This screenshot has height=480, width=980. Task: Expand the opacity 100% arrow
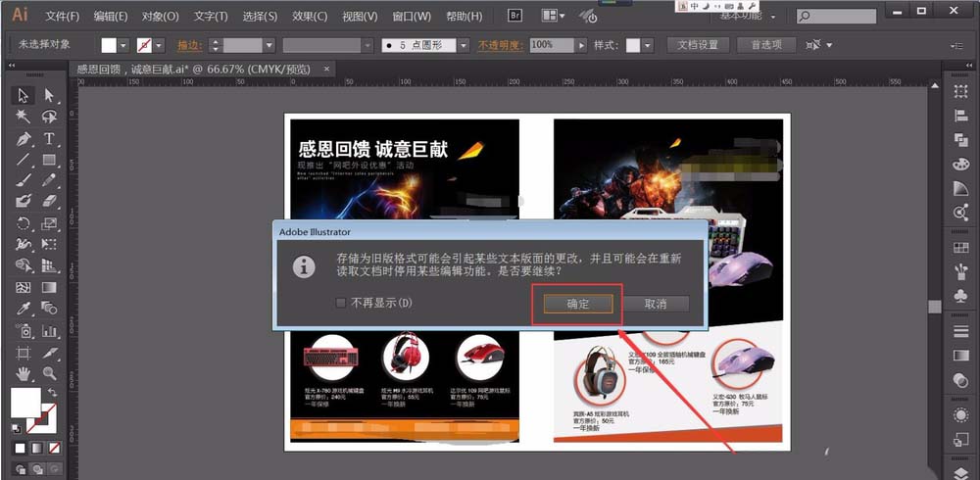point(582,45)
